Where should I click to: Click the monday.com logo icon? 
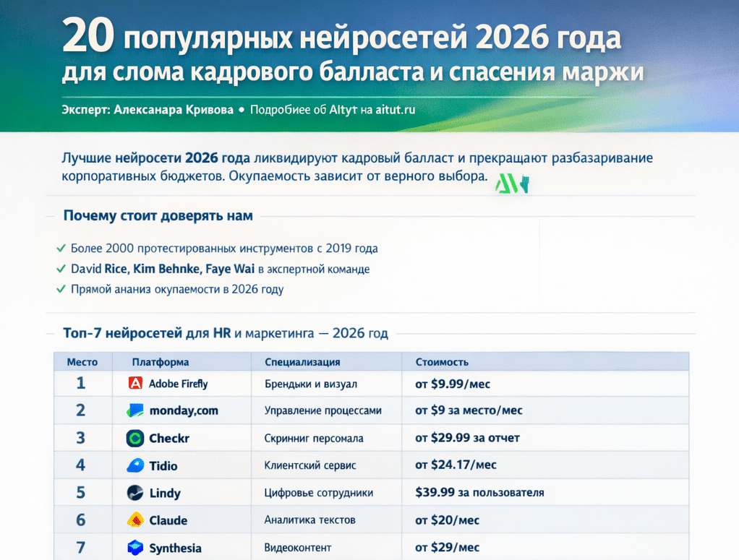click(x=134, y=410)
